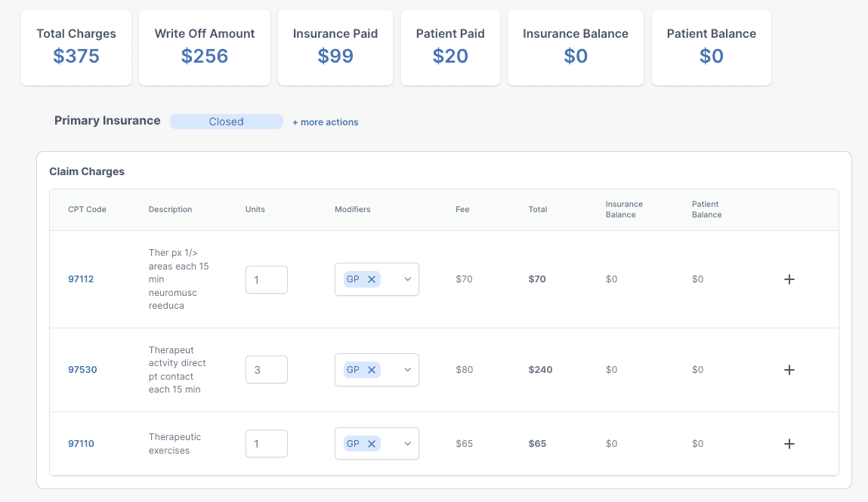Open CPT code 97112 link
868x502 pixels.
click(x=81, y=279)
